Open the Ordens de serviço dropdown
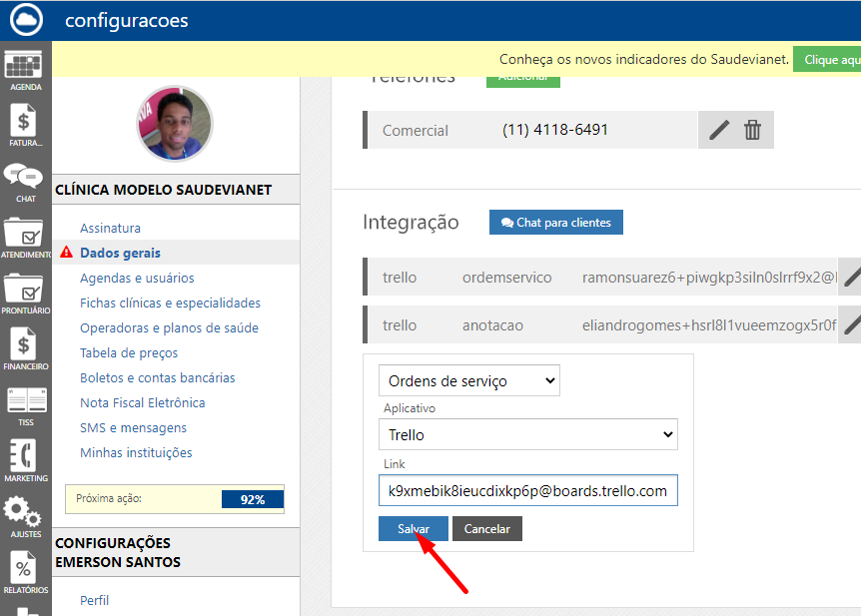 (469, 380)
